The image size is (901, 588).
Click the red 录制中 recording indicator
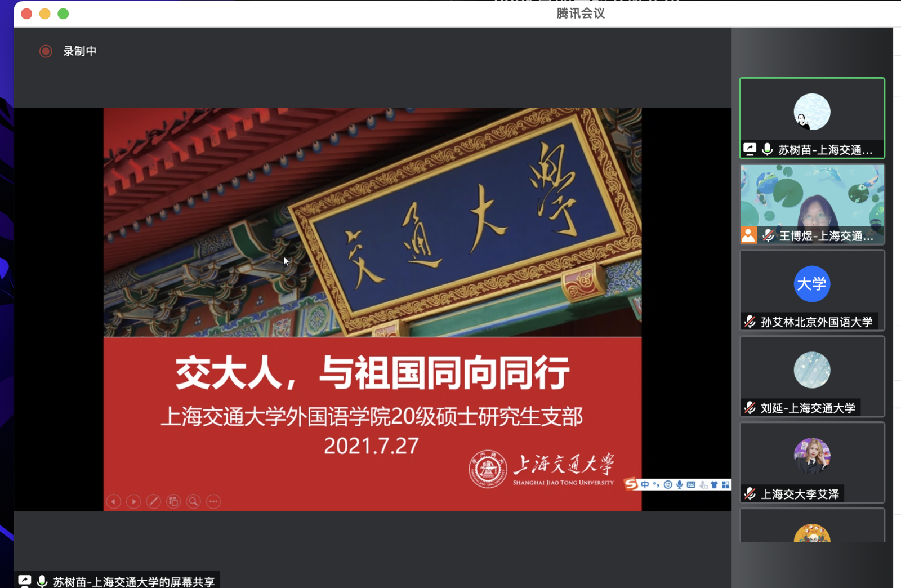point(46,51)
